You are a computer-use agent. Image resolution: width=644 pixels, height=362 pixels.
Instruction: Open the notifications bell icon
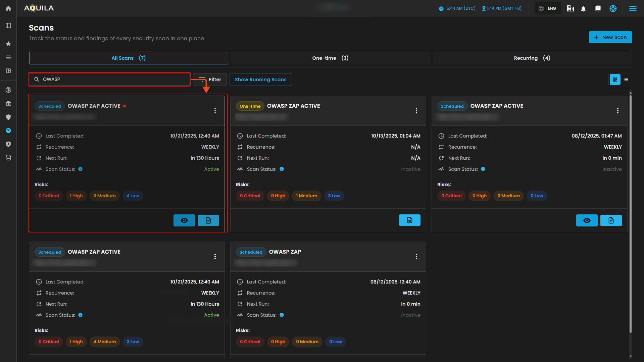coord(583,9)
